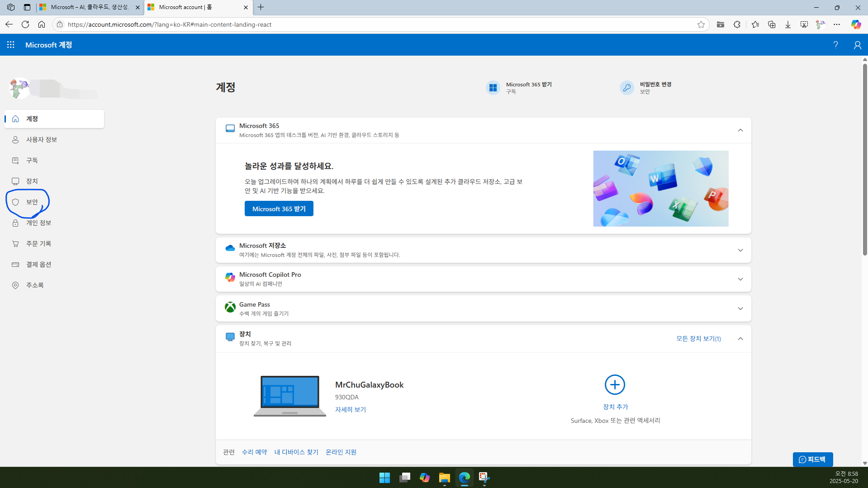Focus the browser address bar
Image resolution: width=868 pixels, height=488 pixels.
click(380, 24)
